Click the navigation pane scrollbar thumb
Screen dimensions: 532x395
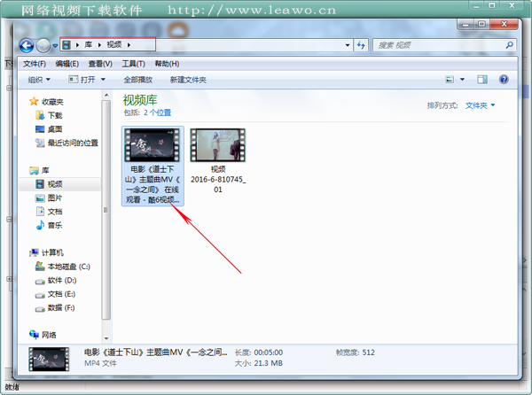tap(106, 210)
